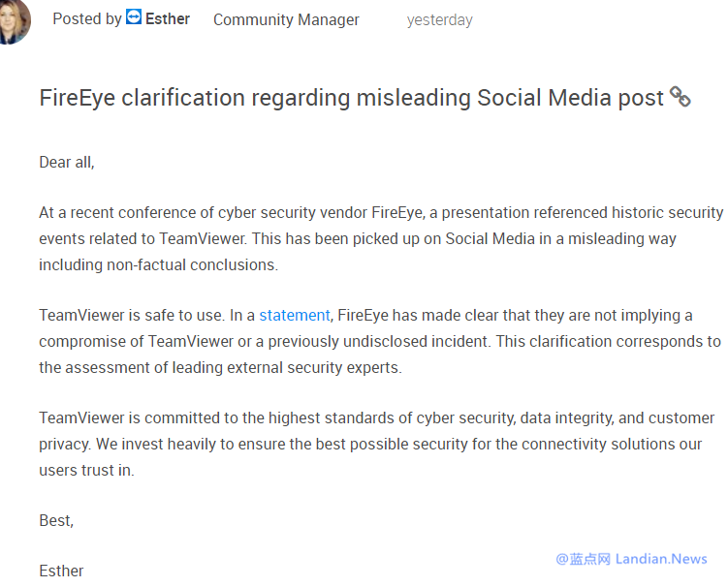Open Esther's profile from the author name

click(x=168, y=19)
